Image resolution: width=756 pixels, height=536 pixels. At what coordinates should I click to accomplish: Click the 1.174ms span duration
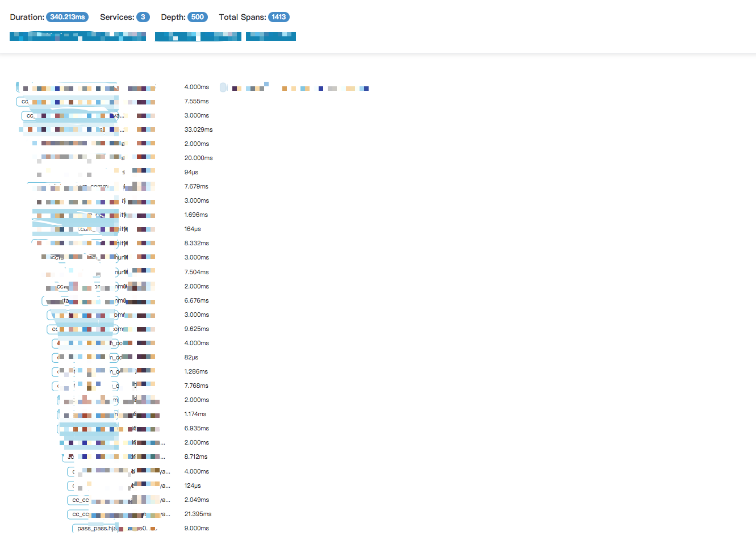(x=195, y=414)
